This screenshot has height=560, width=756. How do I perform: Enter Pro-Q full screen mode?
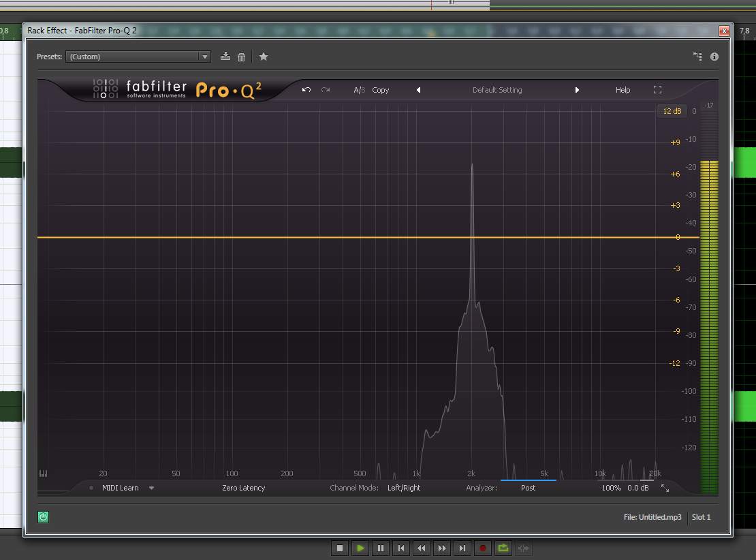tap(657, 90)
